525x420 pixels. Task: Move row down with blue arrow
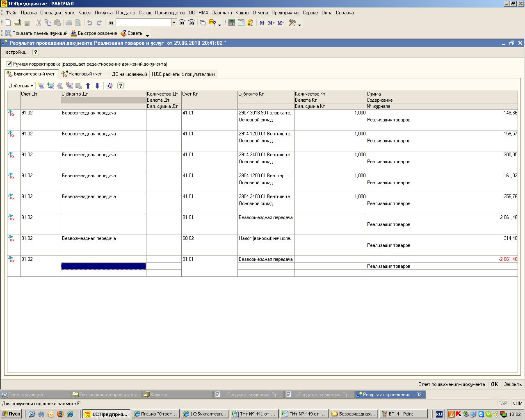pos(97,86)
